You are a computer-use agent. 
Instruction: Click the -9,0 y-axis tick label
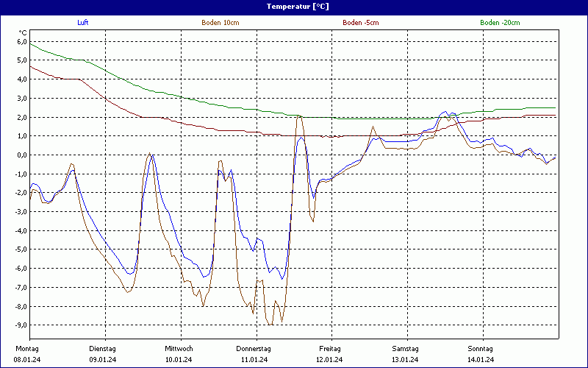[x=21, y=325]
